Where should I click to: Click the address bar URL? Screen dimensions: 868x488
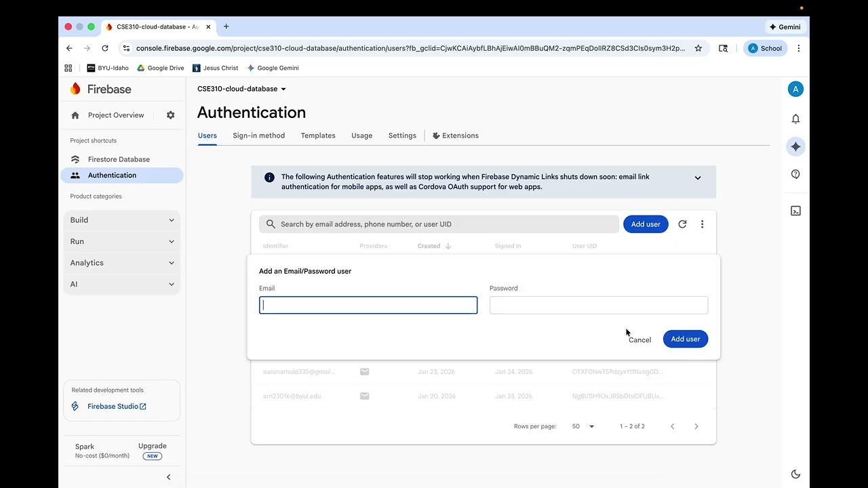[x=410, y=48]
